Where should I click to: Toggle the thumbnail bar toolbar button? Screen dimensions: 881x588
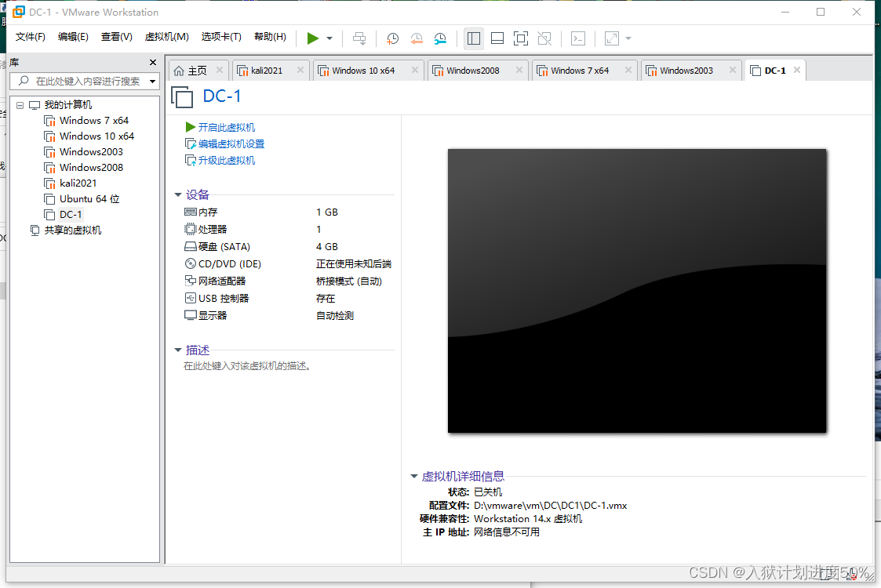(x=497, y=38)
